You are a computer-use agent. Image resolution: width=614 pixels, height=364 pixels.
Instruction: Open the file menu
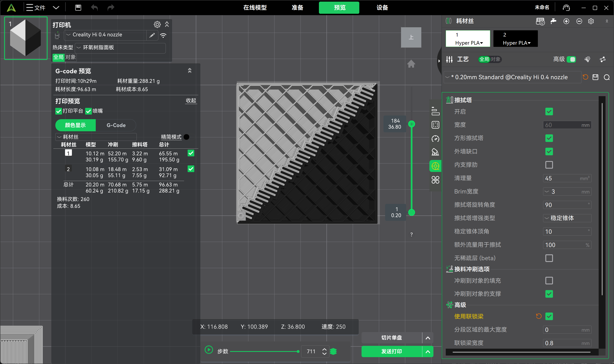36,8
